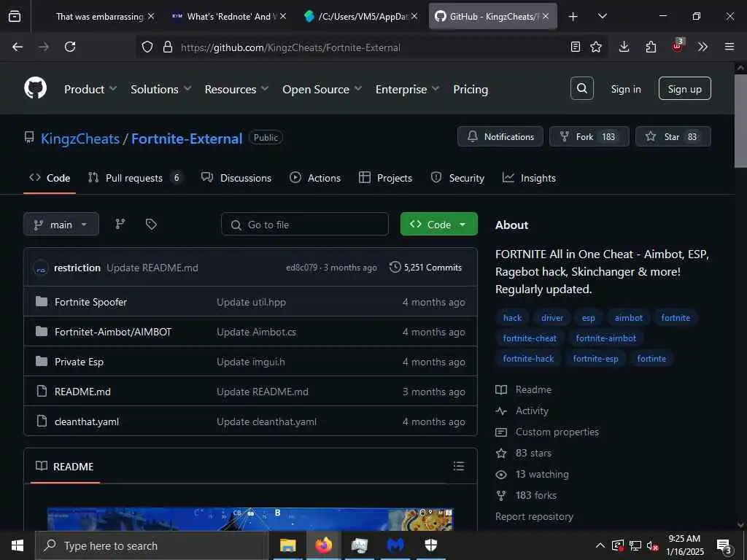Expand the Enterprise menu
The width and height of the screenshot is (747, 560).
coord(407,89)
